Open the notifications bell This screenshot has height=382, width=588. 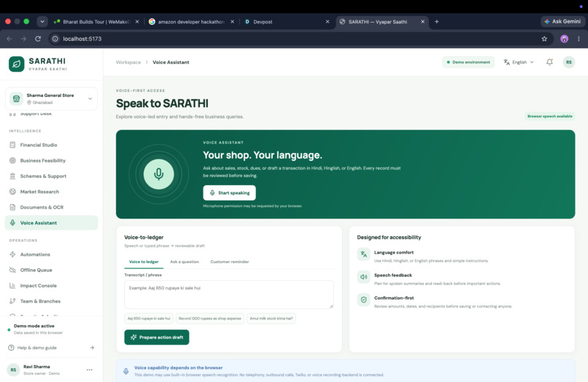549,62
